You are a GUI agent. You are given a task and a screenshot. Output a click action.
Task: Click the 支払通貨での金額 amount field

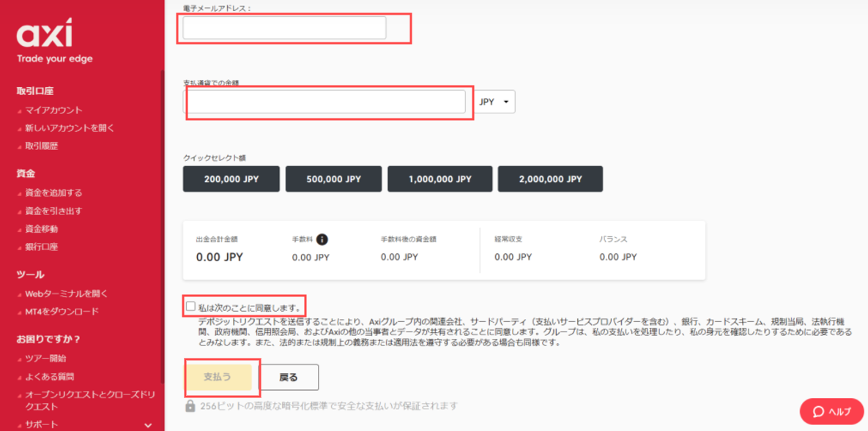point(326,102)
